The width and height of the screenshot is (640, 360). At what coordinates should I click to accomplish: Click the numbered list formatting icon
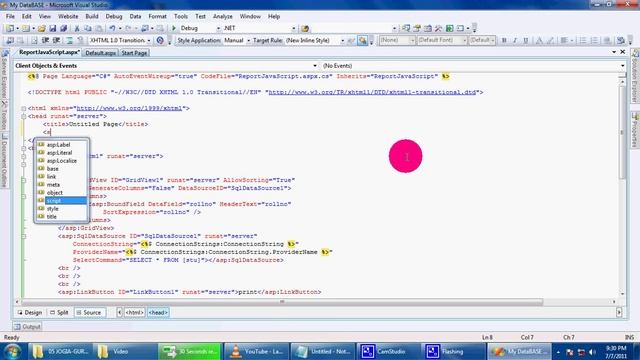coord(594,40)
